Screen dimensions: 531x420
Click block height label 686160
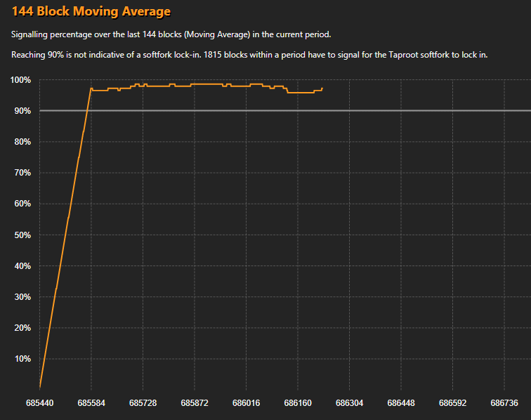pos(298,403)
